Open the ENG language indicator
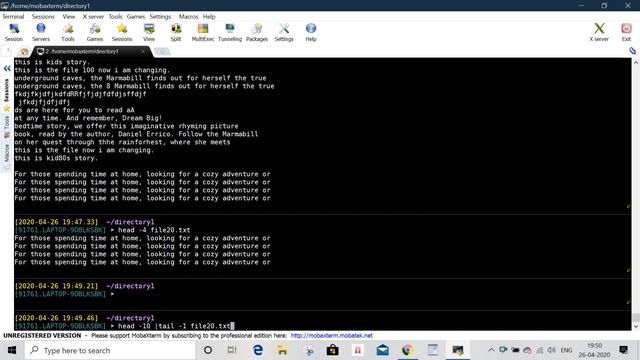This screenshot has width=640, height=360. coord(566,350)
